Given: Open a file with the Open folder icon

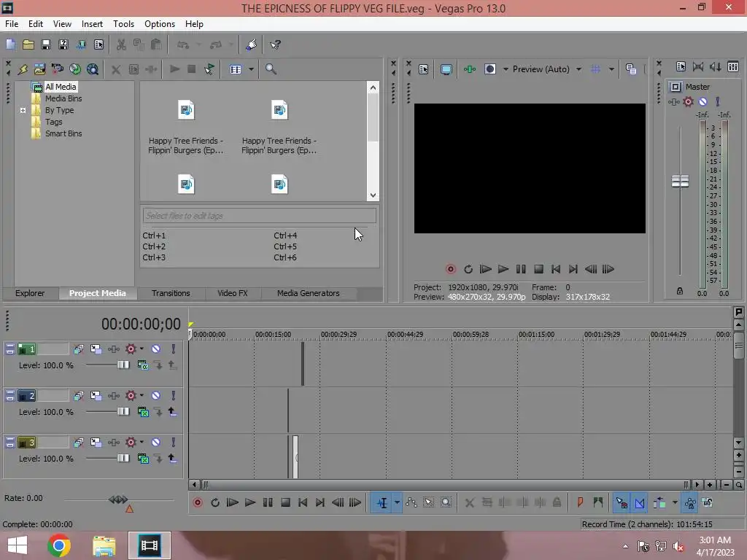Looking at the screenshot, I should [28, 44].
